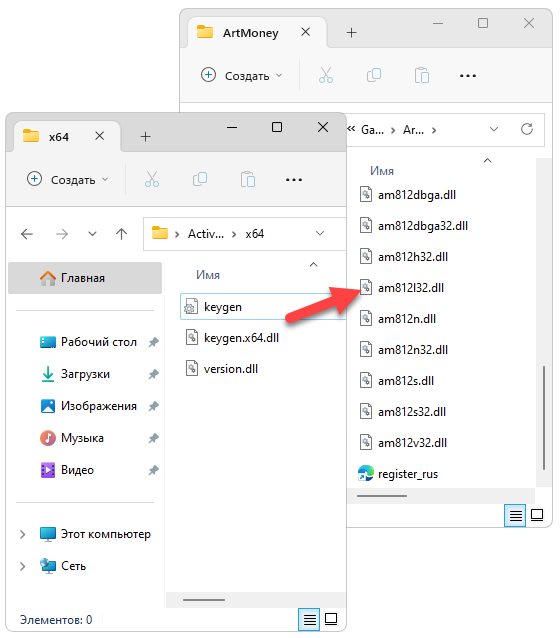Image resolution: width=560 pixels, height=638 pixels.
Task: Unpin Загрузки via its pin icon
Action: point(153,374)
